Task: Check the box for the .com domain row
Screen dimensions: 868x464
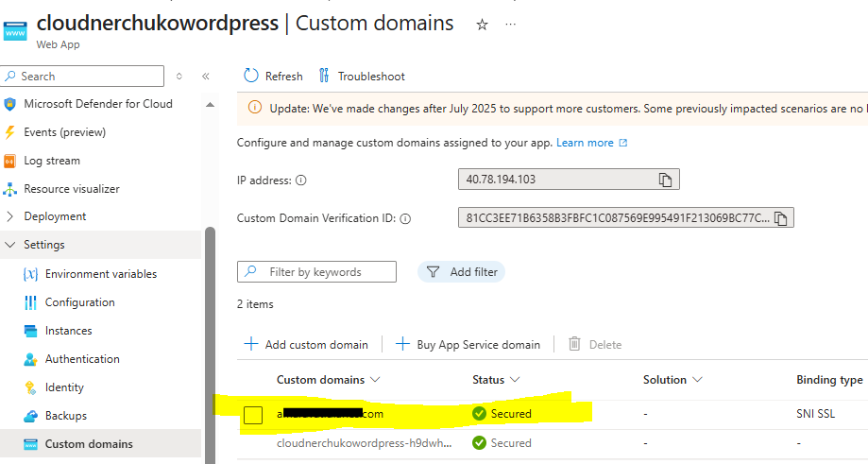Action: [253, 415]
